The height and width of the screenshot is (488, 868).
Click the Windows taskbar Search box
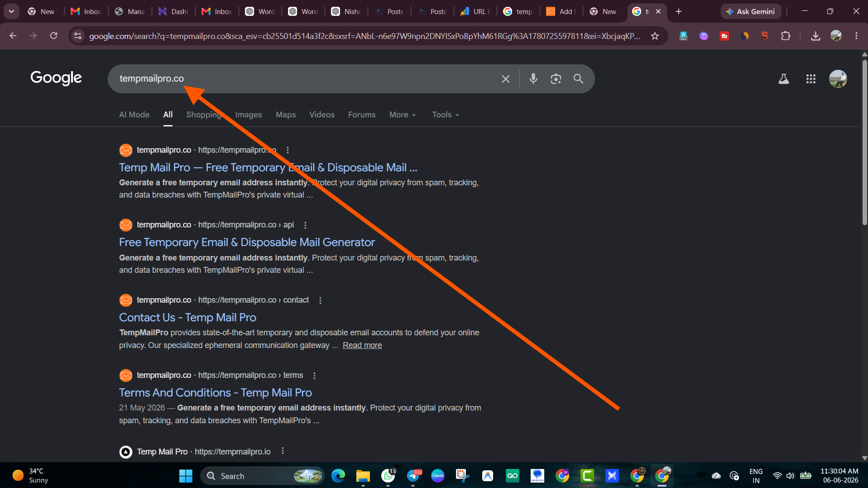262,476
